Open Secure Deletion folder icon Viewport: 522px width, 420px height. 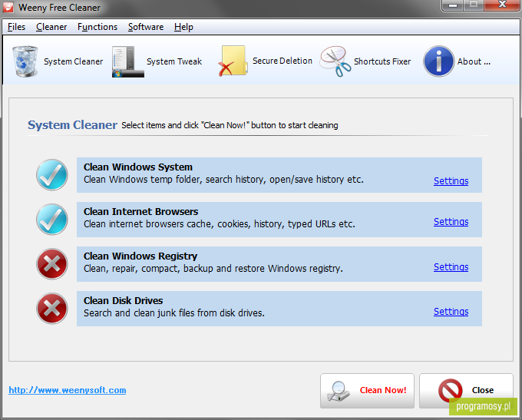click(233, 61)
